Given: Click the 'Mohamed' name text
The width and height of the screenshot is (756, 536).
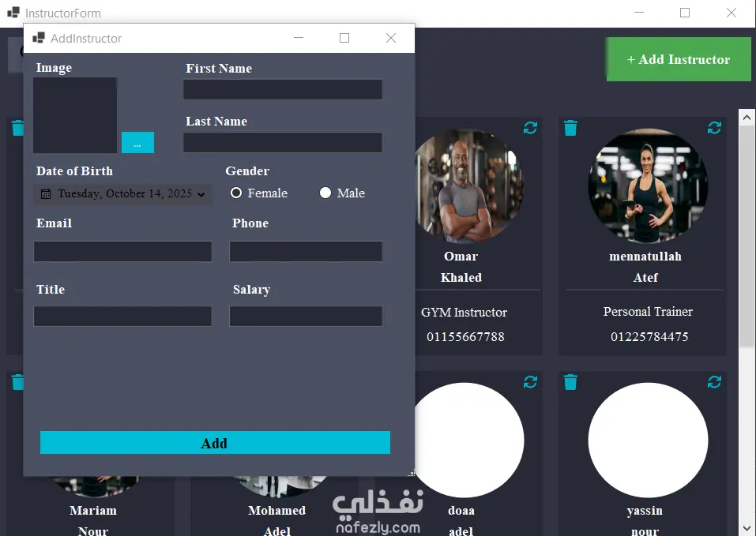Looking at the screenshot, I should click(x=276, y=511).
